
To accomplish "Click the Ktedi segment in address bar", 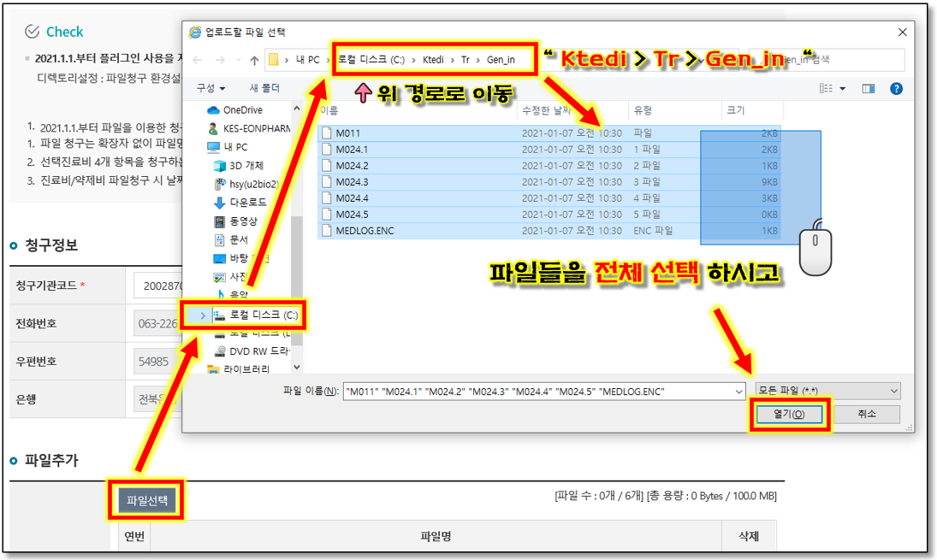I will [x=433, y=60].
